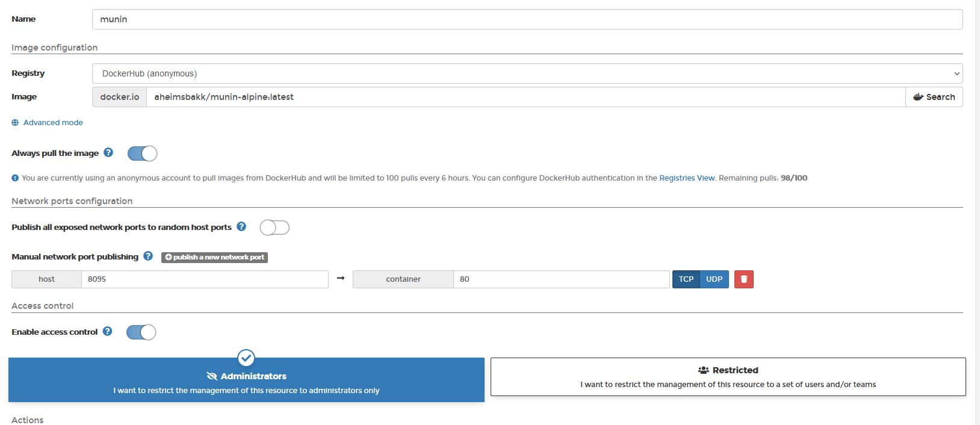This screenshot has width=980, height=425.
Task: Click the help icon beside Always pull the image
Action: click(x=108, y=153)
